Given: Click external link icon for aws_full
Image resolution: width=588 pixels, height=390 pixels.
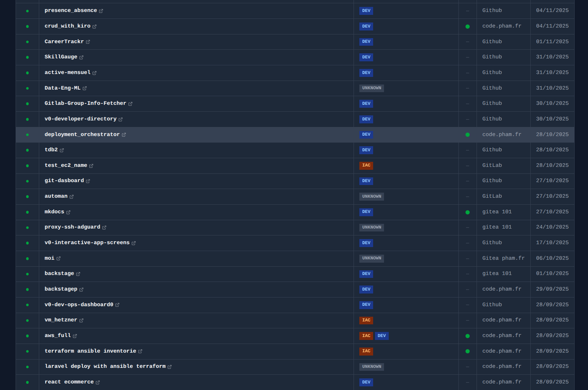Looking at the screenshot, I should coord(75,336).
